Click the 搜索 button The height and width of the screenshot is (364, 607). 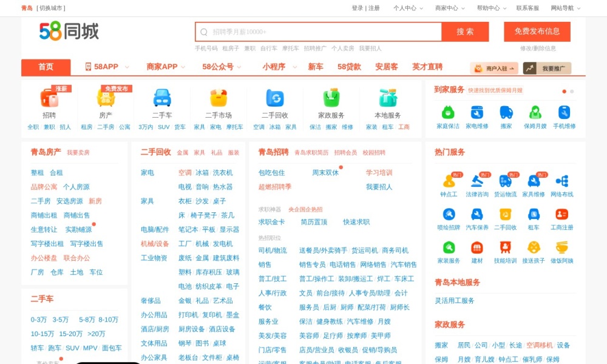point(465,32)
